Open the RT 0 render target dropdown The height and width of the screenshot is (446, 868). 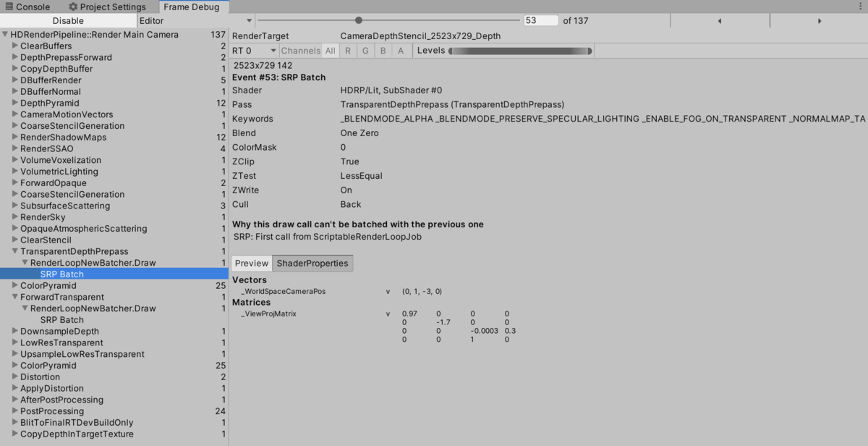[x=255, y=51]
